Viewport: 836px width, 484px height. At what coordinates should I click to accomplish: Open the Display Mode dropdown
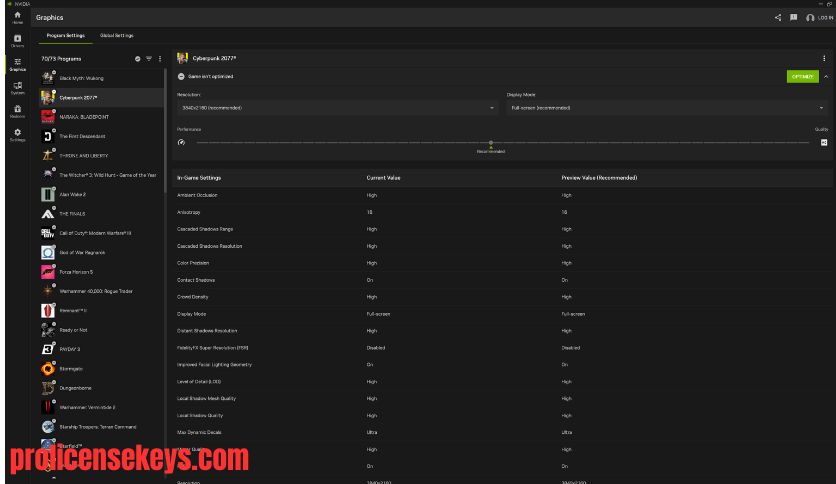click(x=667, y=108)
